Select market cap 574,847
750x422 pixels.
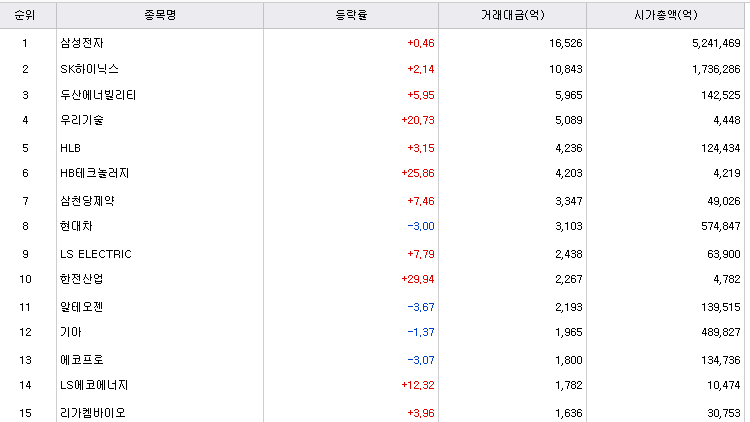[x=721, y=226]
